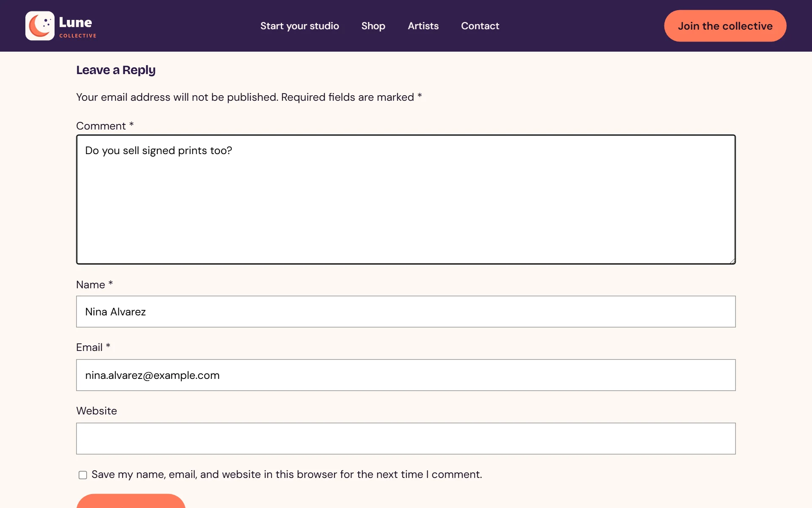Click the Email field

coord(406,375)
